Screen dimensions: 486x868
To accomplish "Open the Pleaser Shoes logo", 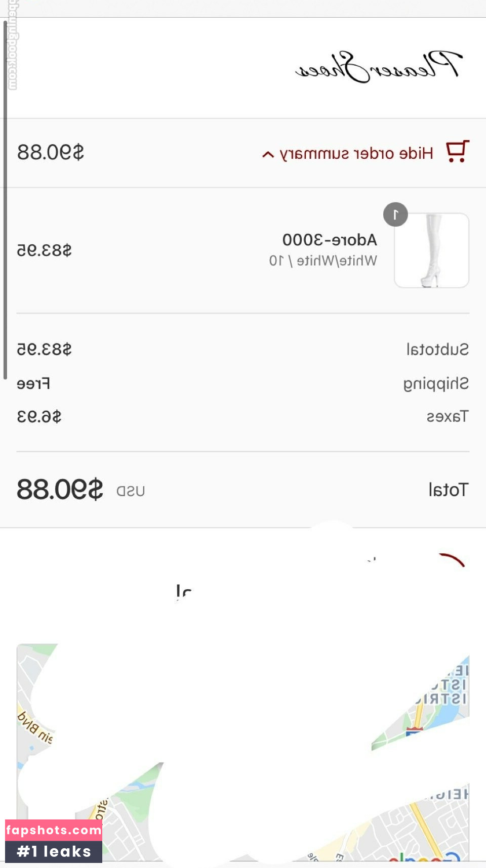I will (379, 67).
